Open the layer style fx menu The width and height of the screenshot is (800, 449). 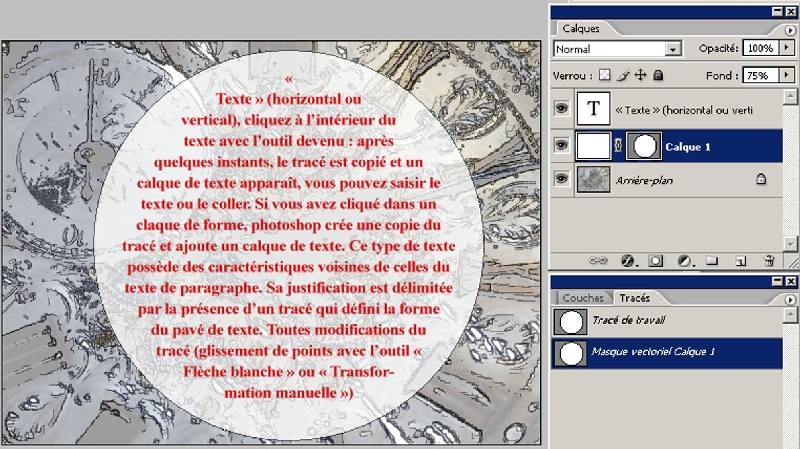[x=628, y=261]
